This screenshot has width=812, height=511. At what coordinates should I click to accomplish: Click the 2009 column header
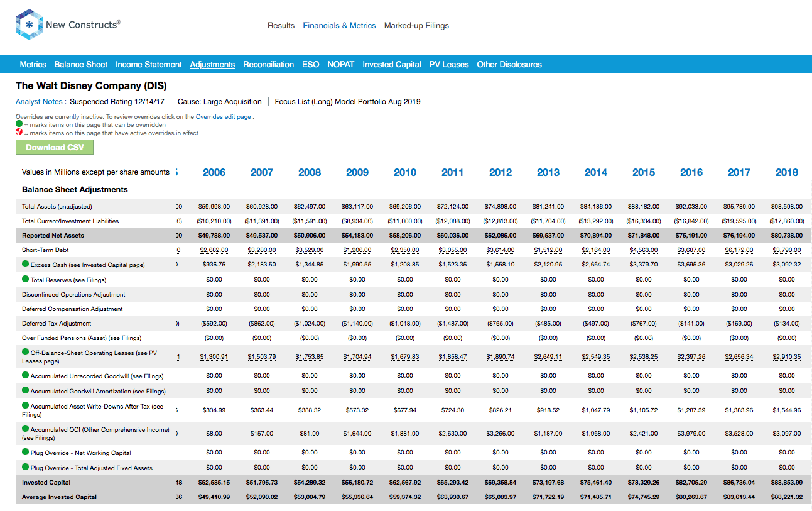pyautogui.click(x=357, y=172)
